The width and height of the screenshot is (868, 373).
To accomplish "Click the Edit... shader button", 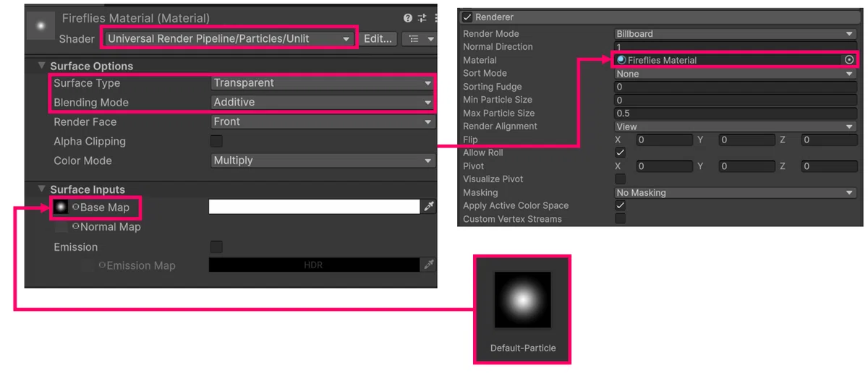I will click(378, 39).
